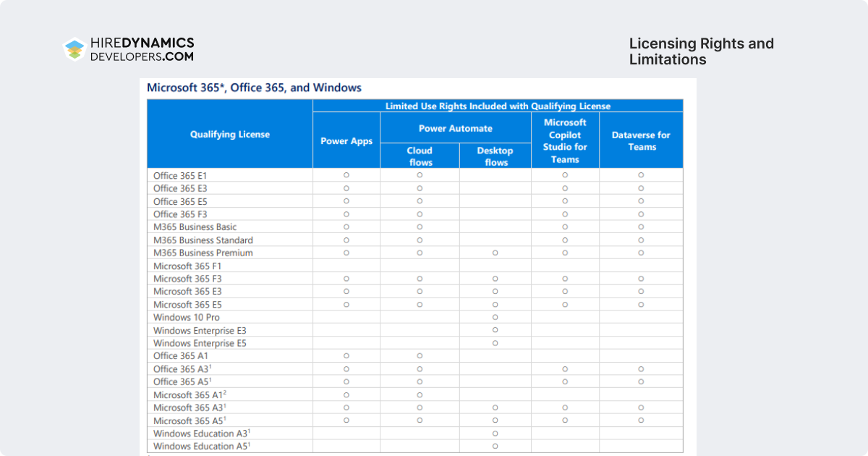
Task: Click the Desktop flows circle for Windows 10 Pro
Action: pyautogui.click(x=495, y=317)
